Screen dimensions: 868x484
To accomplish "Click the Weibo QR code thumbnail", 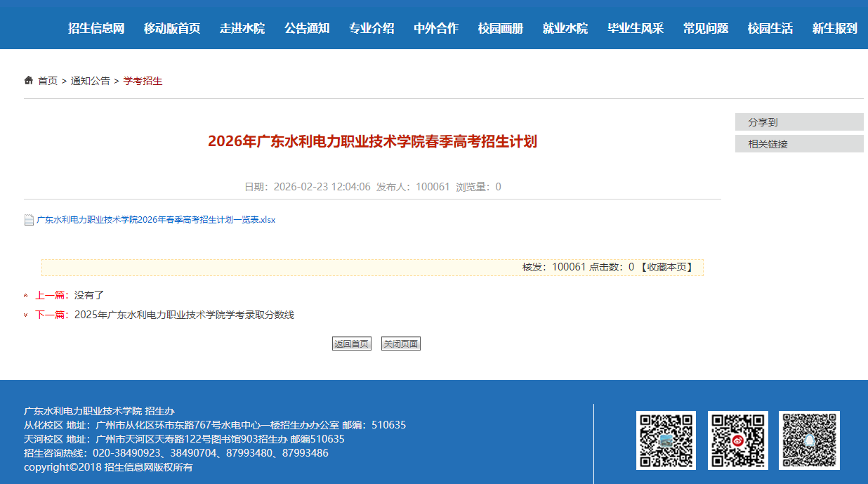I will [x=739, y=441].
